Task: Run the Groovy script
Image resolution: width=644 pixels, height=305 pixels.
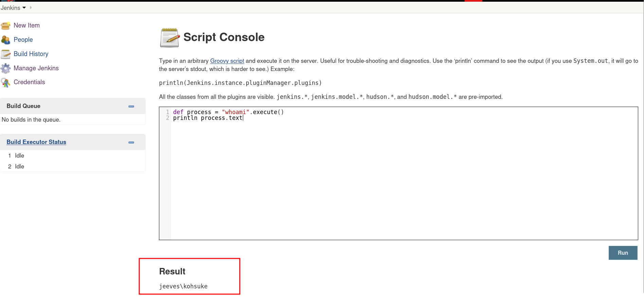Action: coord(623,253)
